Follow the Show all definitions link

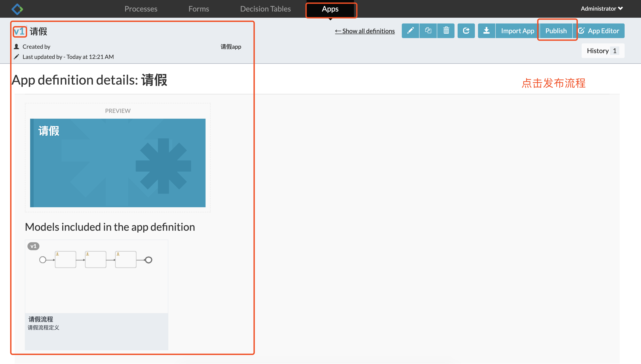[365, 31]
